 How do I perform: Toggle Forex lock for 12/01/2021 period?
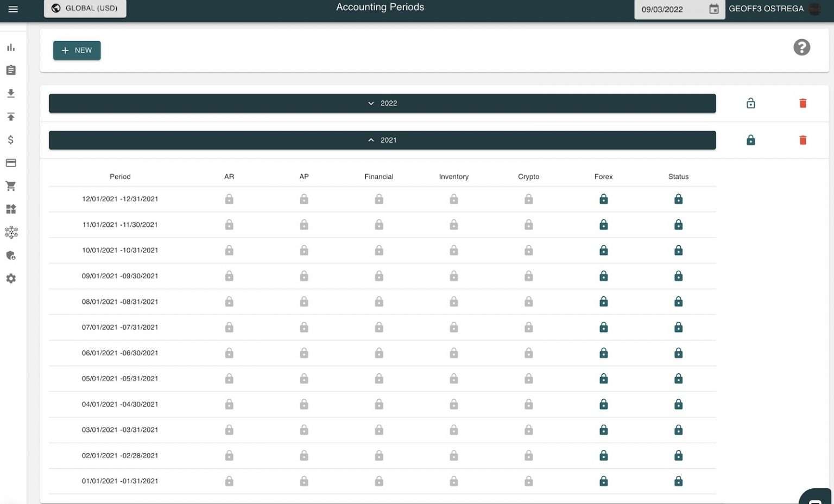(603, 200)
